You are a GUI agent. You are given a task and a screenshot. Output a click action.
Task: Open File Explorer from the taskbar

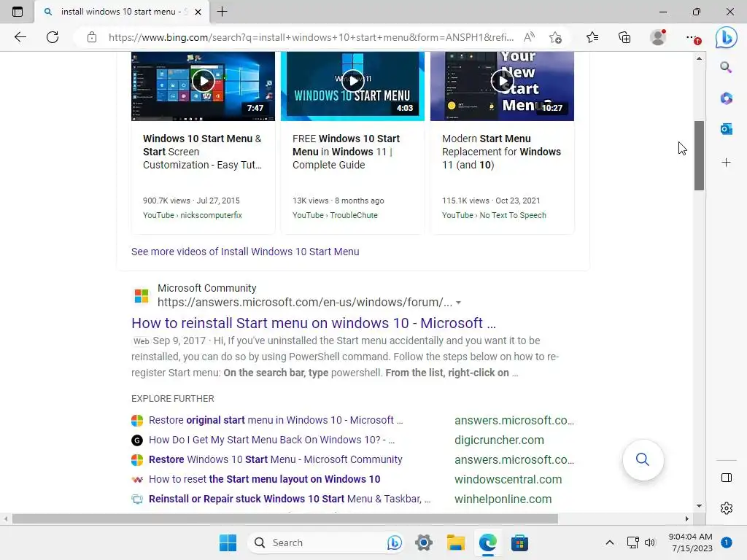pyautogui.click(x=455, y=542)
